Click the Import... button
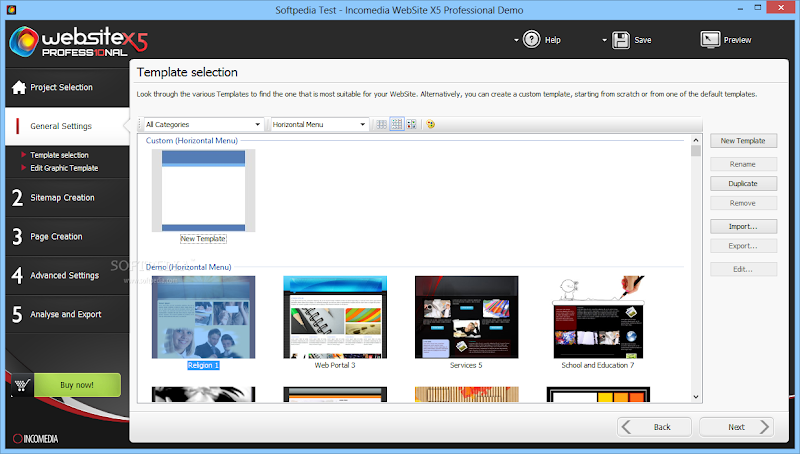 click(743, 226)
